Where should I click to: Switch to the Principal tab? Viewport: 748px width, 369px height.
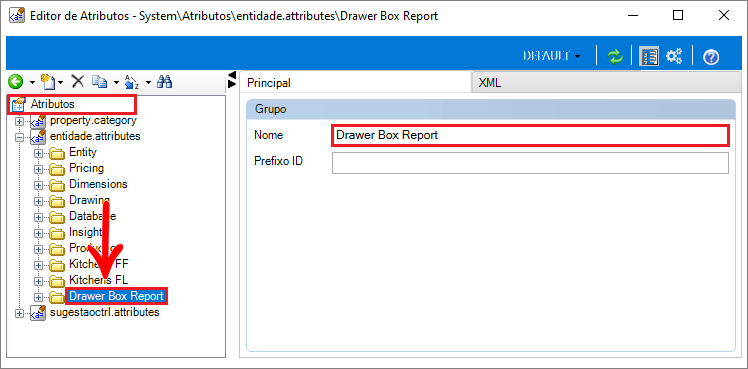click(x=355, y=82)
